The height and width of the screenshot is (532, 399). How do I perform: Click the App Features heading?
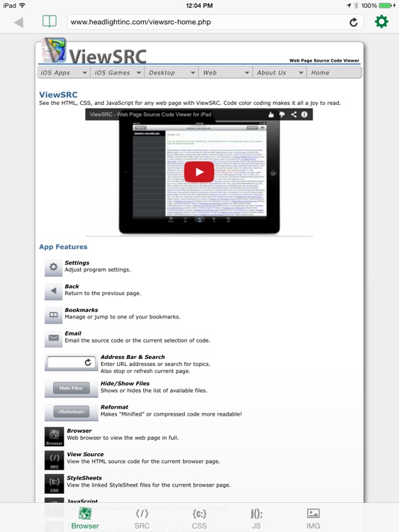(x=63, y=247)
